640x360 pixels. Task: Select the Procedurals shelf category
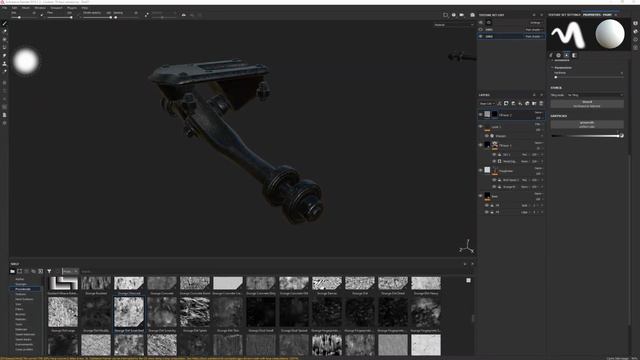coord(23,289)
